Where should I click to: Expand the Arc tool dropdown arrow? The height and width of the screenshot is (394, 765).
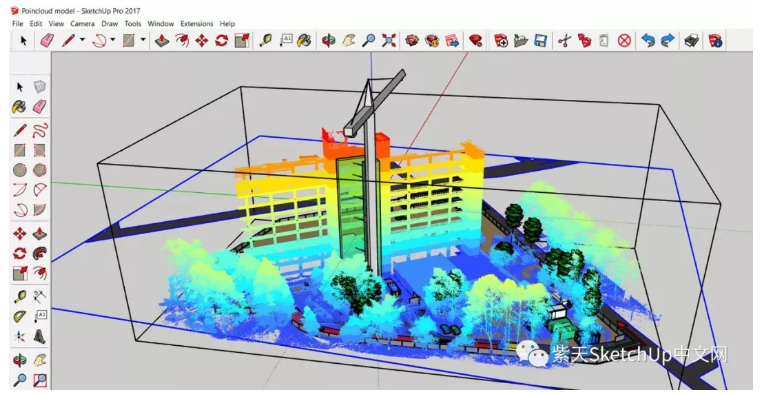click(113, 39)
